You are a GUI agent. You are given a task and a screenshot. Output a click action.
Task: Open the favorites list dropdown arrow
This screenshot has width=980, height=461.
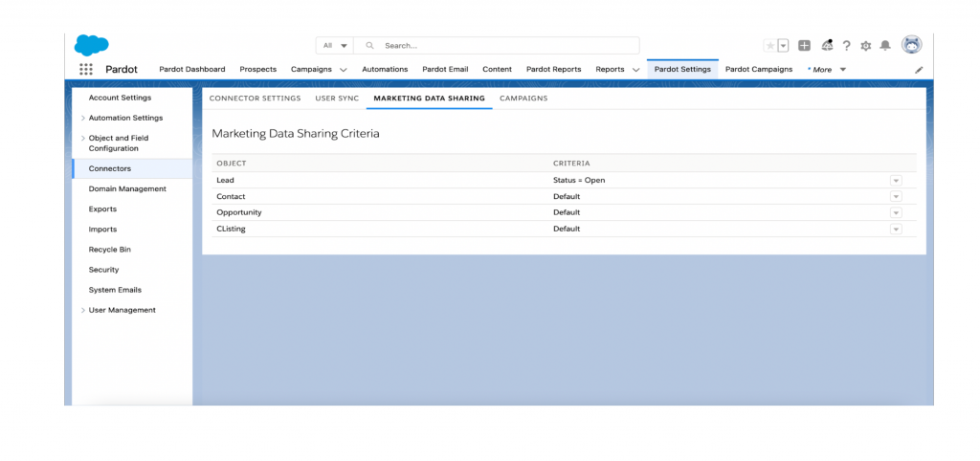pyautogui.click(x=783, y=46)
